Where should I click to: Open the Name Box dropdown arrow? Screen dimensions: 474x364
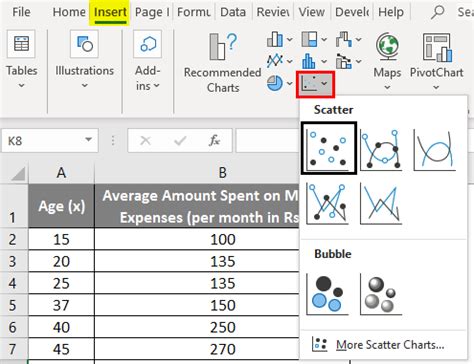pos(89,140)
